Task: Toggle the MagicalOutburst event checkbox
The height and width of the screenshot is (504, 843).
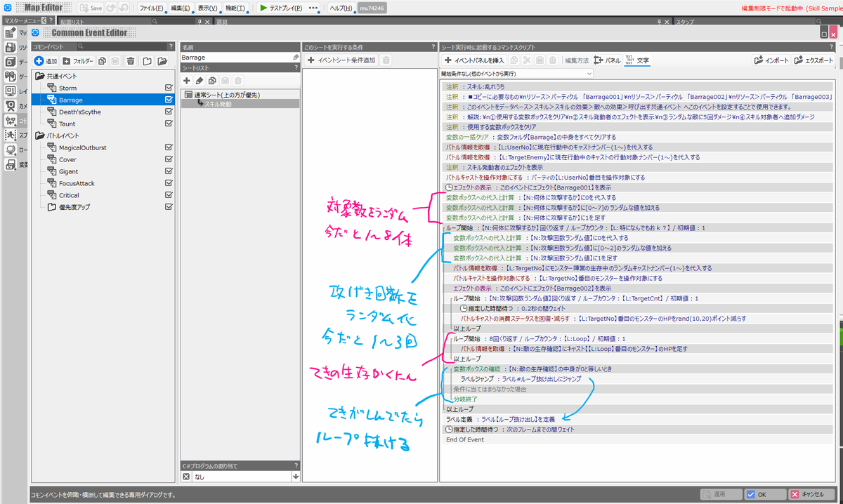Action: point(169,147)
